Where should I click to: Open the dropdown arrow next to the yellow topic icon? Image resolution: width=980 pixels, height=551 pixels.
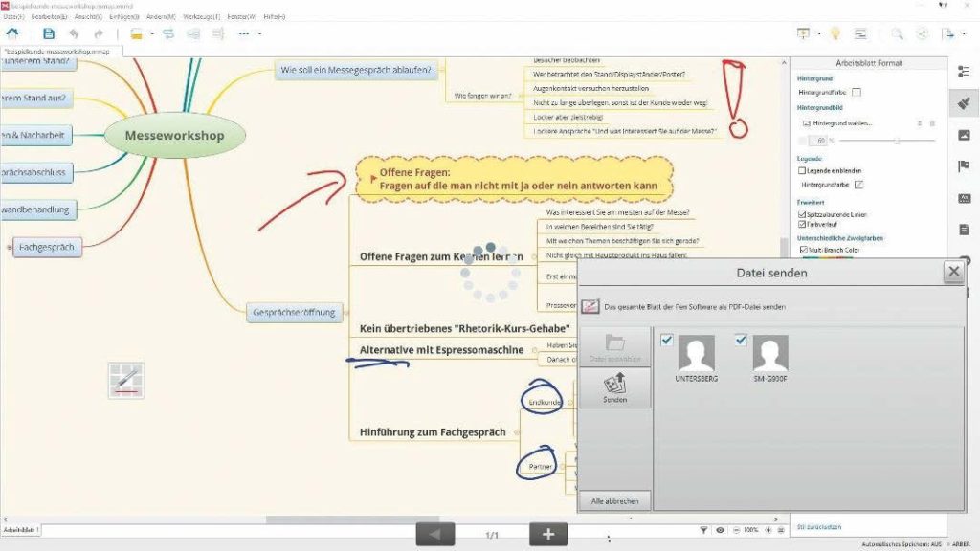tap(151, 33)
